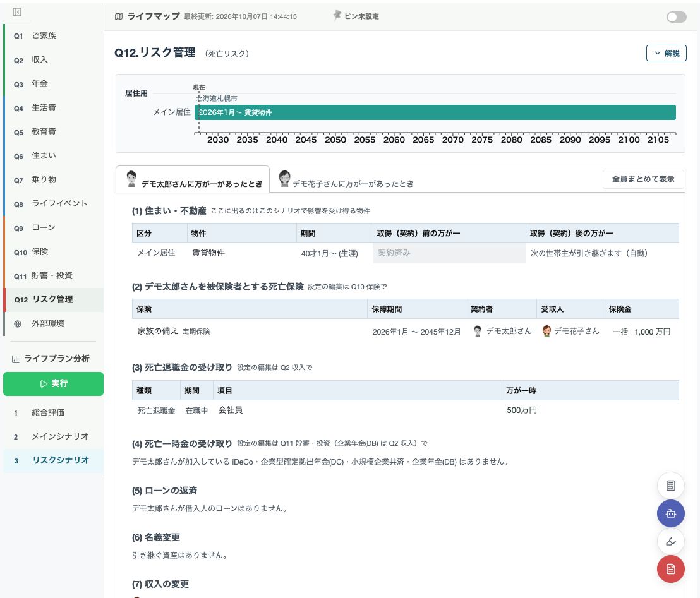Screen dimensions: 700x598
Task: Expand the 解説 dropdown button
Action: pyautogui.click(x=666, y=53)
